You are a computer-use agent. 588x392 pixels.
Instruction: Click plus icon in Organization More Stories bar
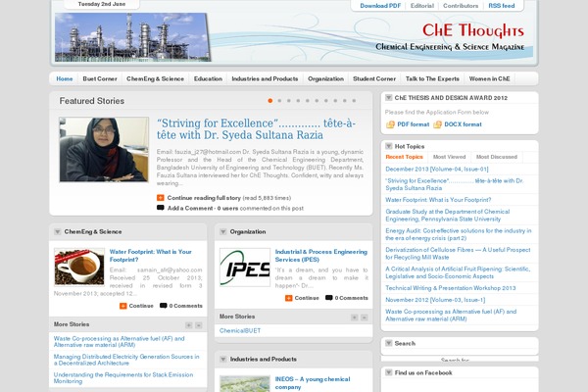(x=354, y=318)
